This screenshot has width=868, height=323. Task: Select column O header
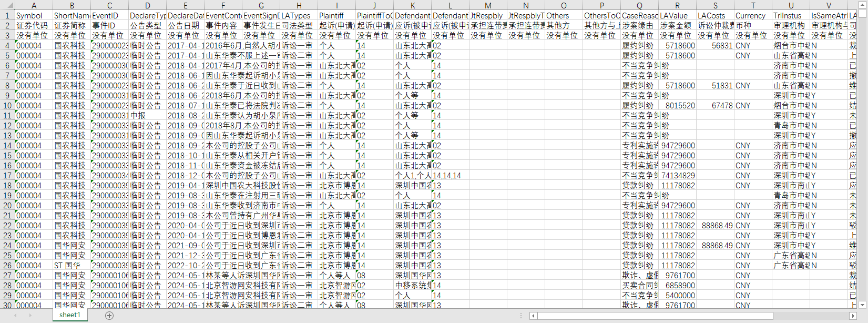[x=564, y=5]
